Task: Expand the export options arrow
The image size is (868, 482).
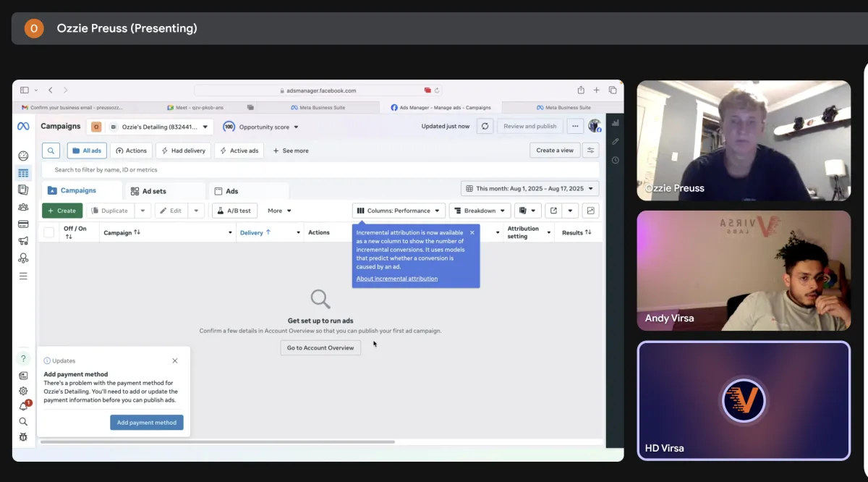Action: click(571, 211)
